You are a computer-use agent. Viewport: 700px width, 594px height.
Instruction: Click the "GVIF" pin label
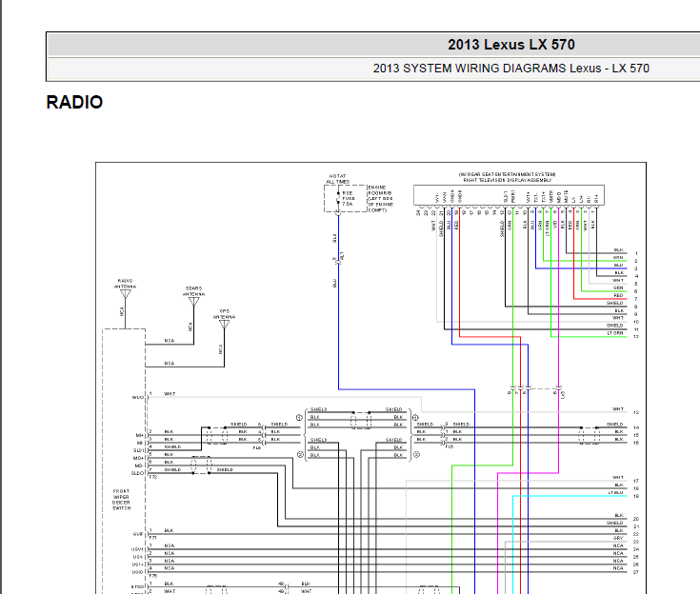click(138, 534)
